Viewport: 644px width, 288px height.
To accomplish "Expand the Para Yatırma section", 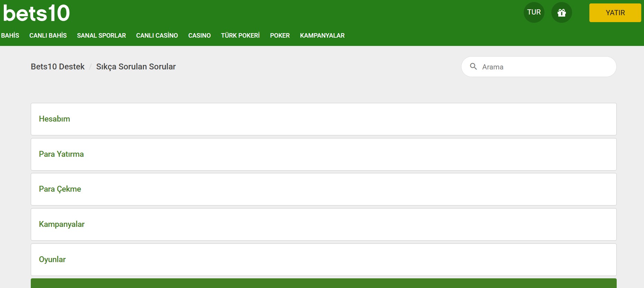I will tap(324, 154).
